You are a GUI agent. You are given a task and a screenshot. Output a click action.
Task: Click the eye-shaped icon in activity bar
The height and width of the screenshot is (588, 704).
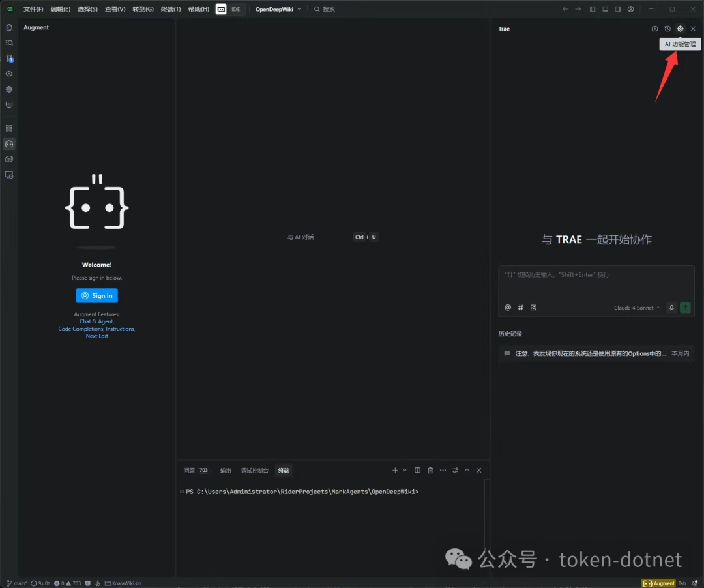(9, 74)
